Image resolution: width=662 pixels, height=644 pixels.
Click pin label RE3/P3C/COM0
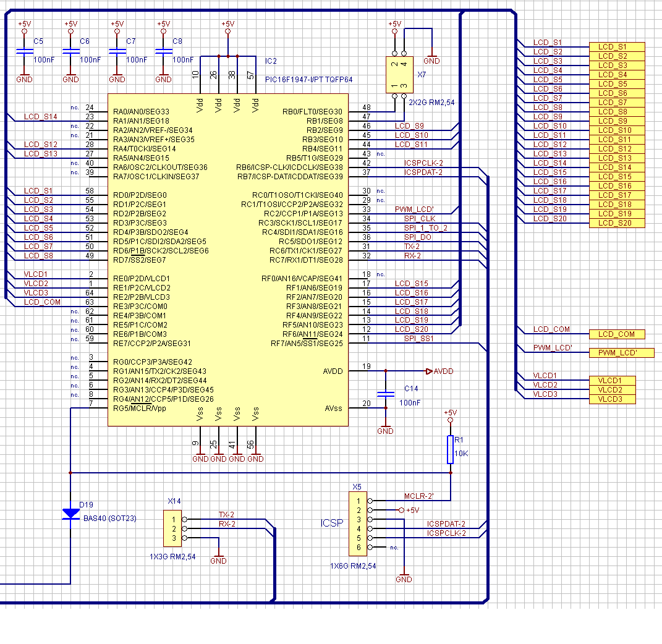pos(140,307)
